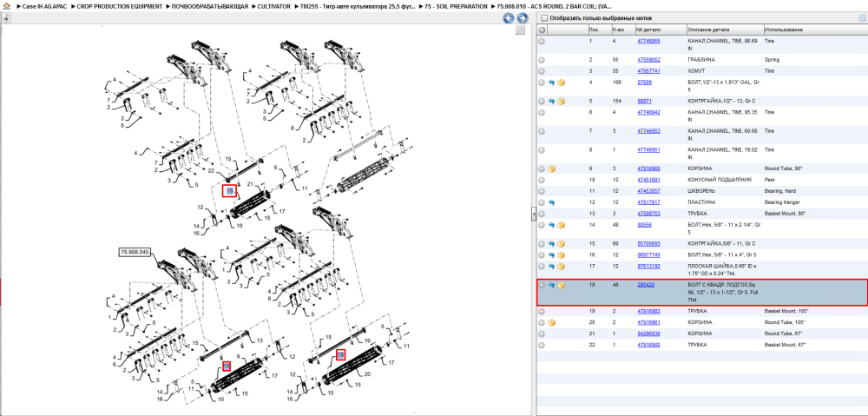Select callout 18 in upper diagram assembly
The image size is (868, 416).
click(x=230, y=191)
